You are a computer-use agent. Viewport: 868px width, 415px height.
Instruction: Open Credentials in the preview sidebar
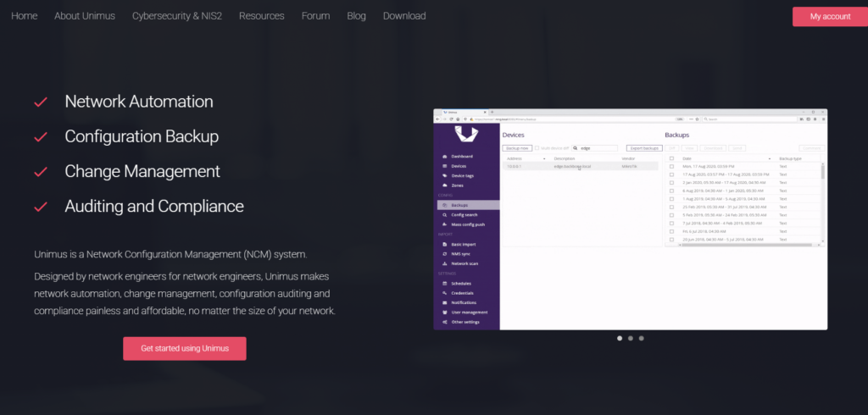coord(459,293)
